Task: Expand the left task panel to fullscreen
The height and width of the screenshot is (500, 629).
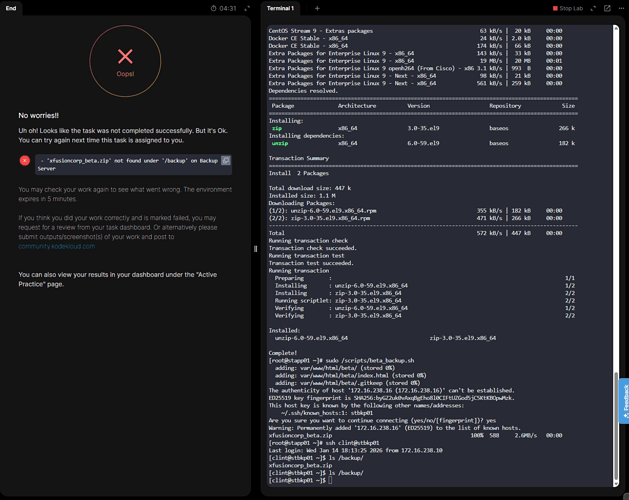Action: coord(247,8)
